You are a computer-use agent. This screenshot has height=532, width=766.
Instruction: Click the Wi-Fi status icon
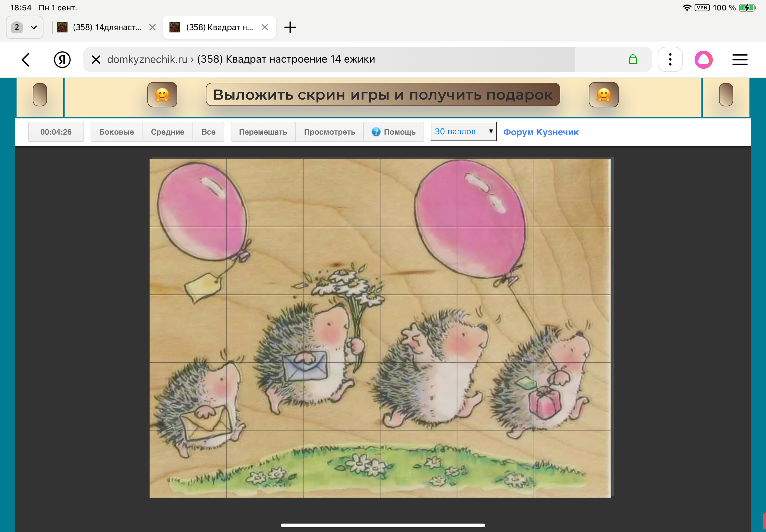click(687, 8)
